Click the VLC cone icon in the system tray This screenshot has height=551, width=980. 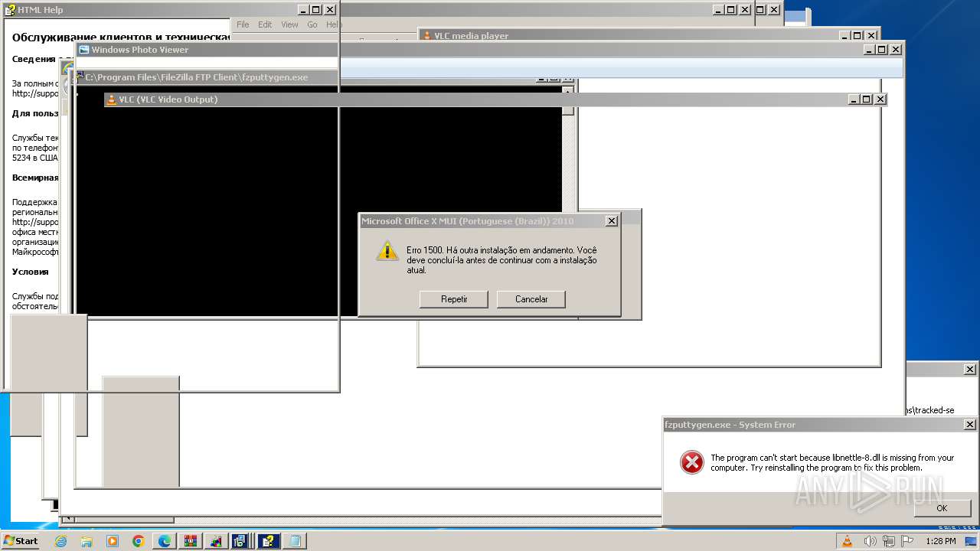coord(848,541)
